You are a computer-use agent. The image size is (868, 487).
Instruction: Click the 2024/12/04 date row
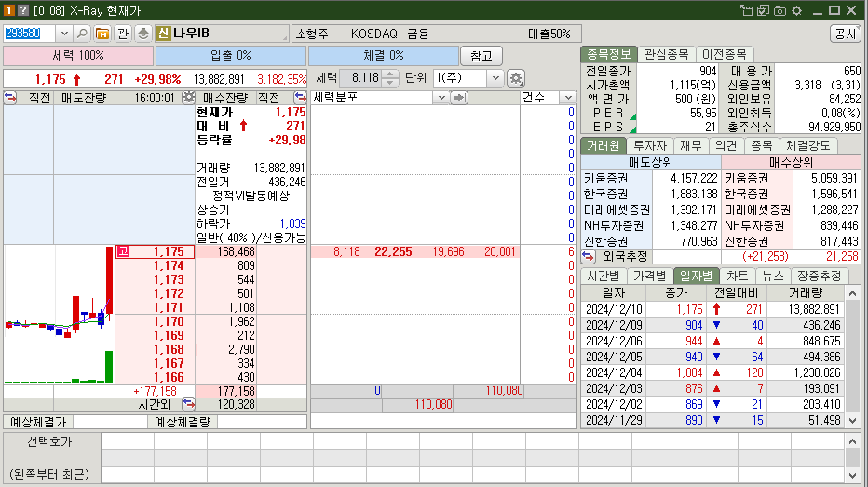tap(713, 372)
